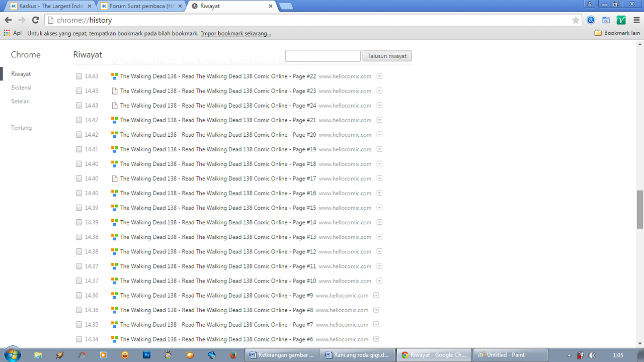The width and height of the screenshot is (644, 362).
Task: Launch Firefox from the taskbar
Action: pyautogui.click(x=233, y=355)
